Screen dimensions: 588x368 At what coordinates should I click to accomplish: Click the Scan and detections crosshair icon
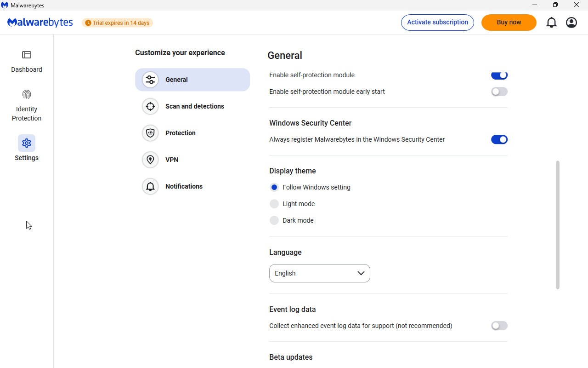pos(150,106)
